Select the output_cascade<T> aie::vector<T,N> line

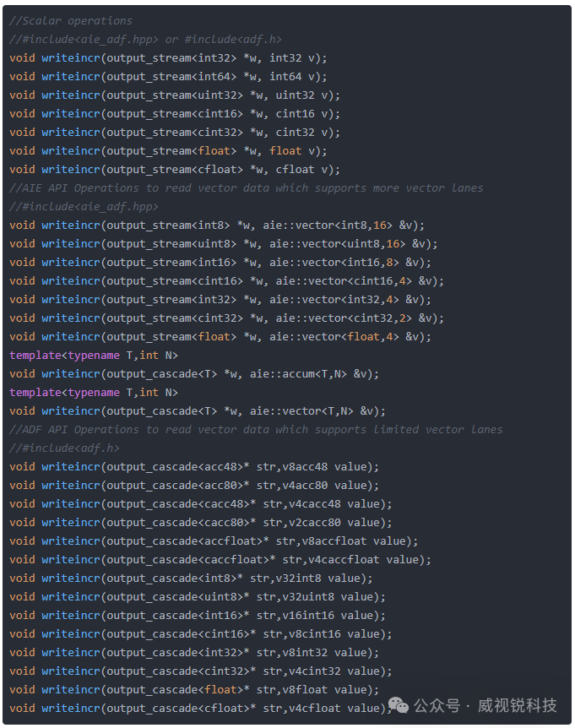click(x=198, y=411)
